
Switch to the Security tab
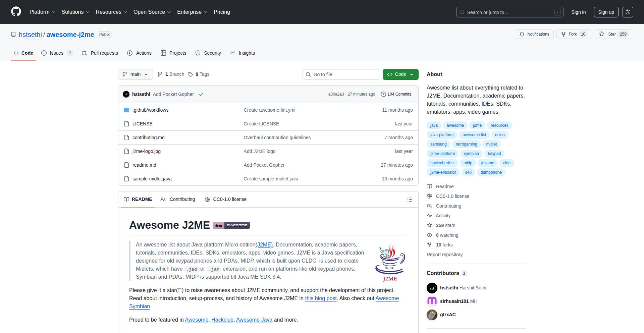[208, 53]
